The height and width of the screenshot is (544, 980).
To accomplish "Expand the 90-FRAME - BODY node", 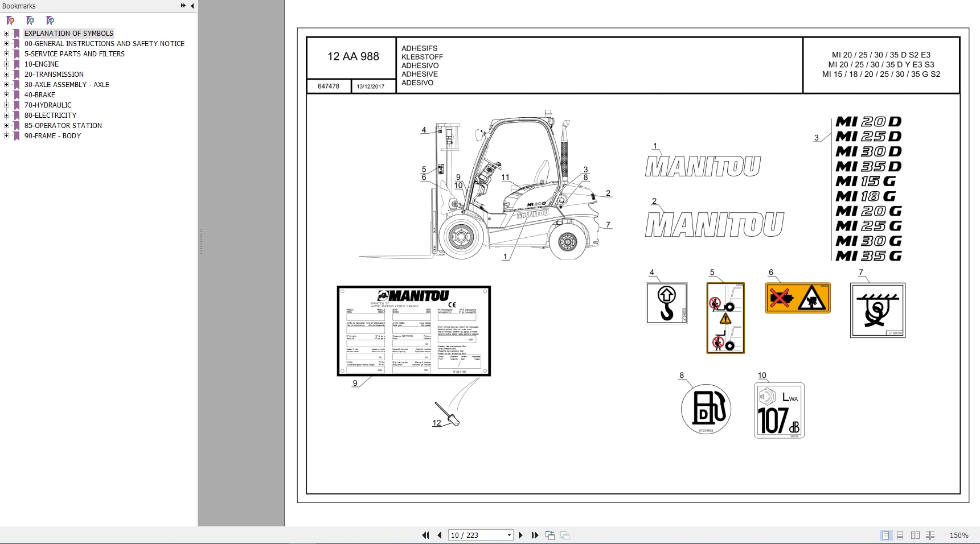I will click(x=7, y=136).
